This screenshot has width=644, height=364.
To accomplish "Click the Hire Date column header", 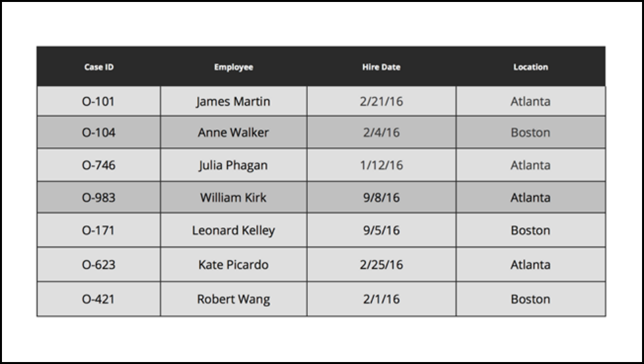I will click(381, 67).
